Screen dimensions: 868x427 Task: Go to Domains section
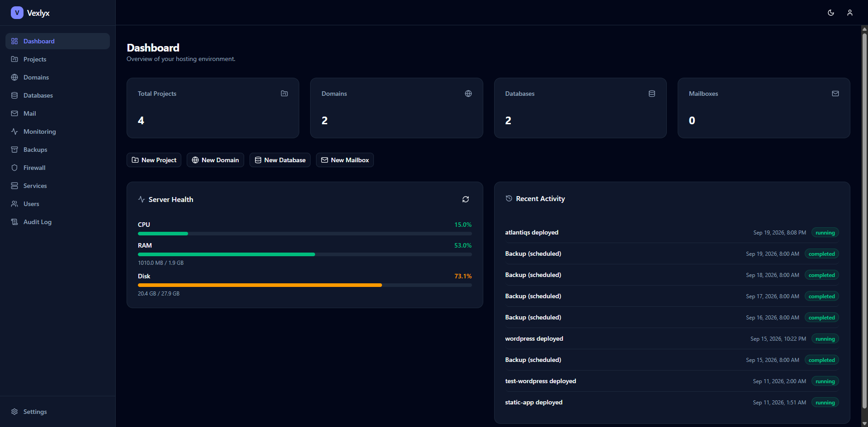[57, 77]
